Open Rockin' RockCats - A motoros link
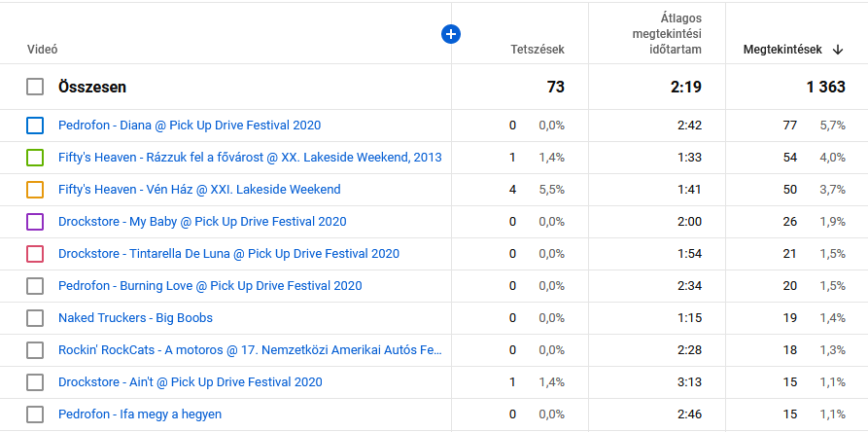 pyautogui.click(x=250, y=350)
